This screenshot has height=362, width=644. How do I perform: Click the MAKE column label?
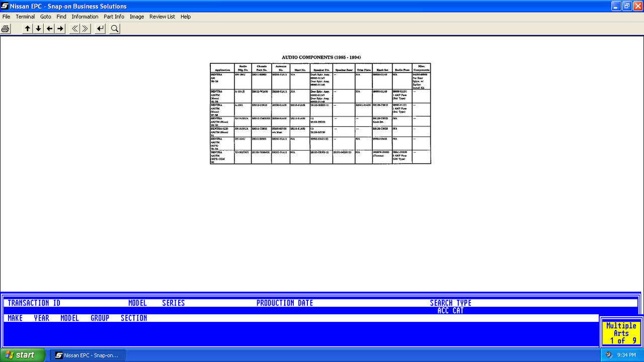(15, 318)
